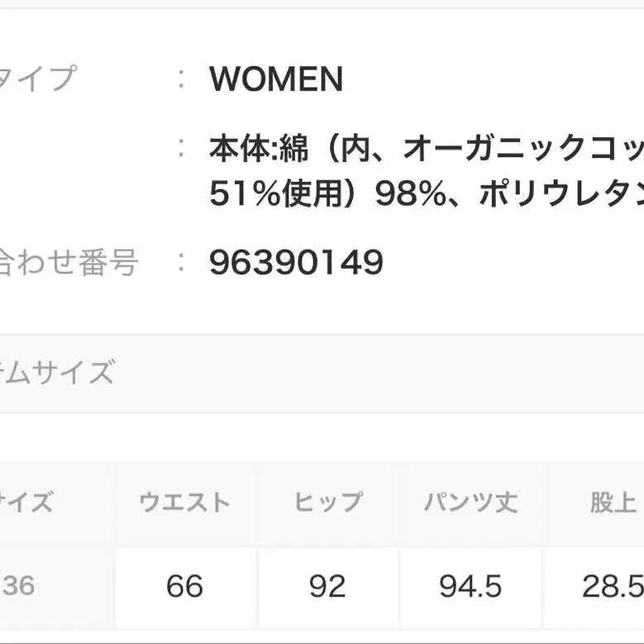Click the inquiry number 96390149
Screen dimensions: 644x644
point(296,263)
